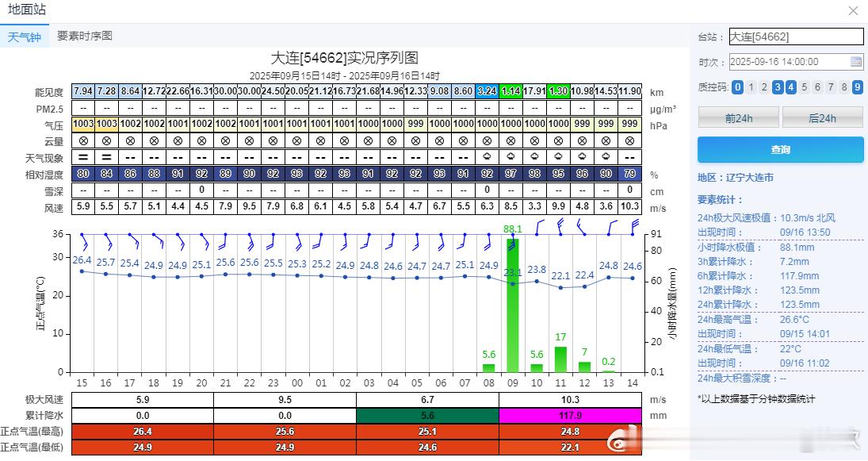Toggle quality control code 4

tap(791, 87)
